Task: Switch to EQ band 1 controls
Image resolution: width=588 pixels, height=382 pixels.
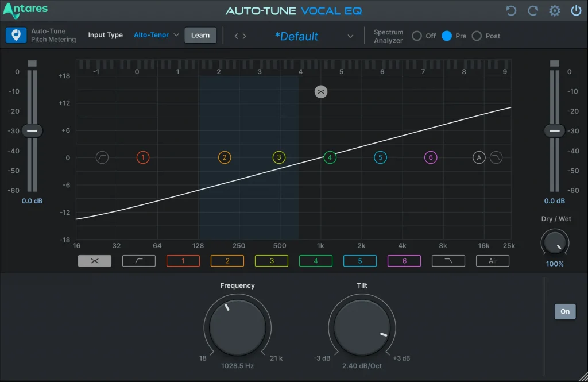Action: [x=183, y=261]
